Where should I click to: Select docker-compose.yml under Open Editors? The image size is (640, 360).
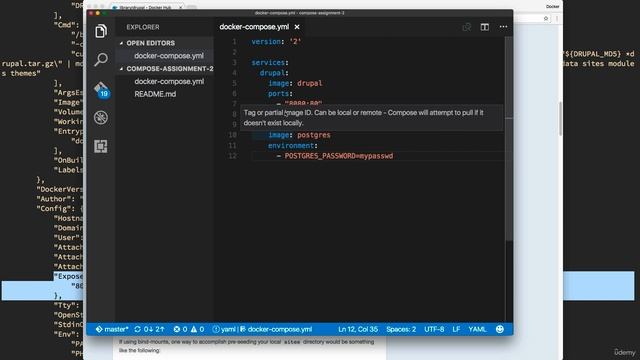point(169,56)
